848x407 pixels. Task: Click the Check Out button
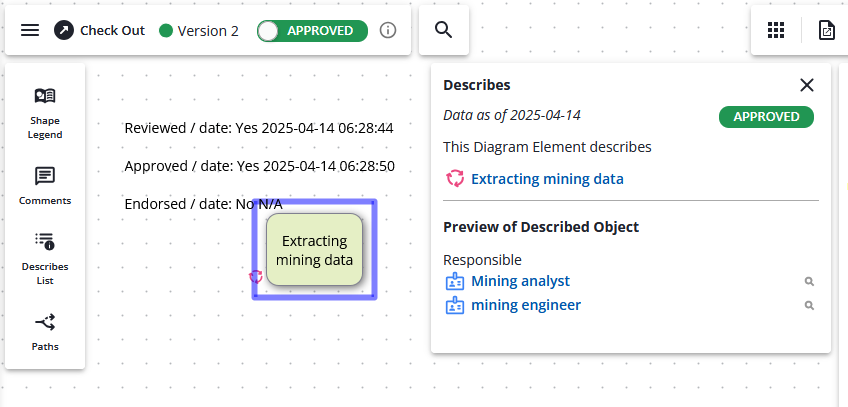pyautogui.click(x=100, y=30)
